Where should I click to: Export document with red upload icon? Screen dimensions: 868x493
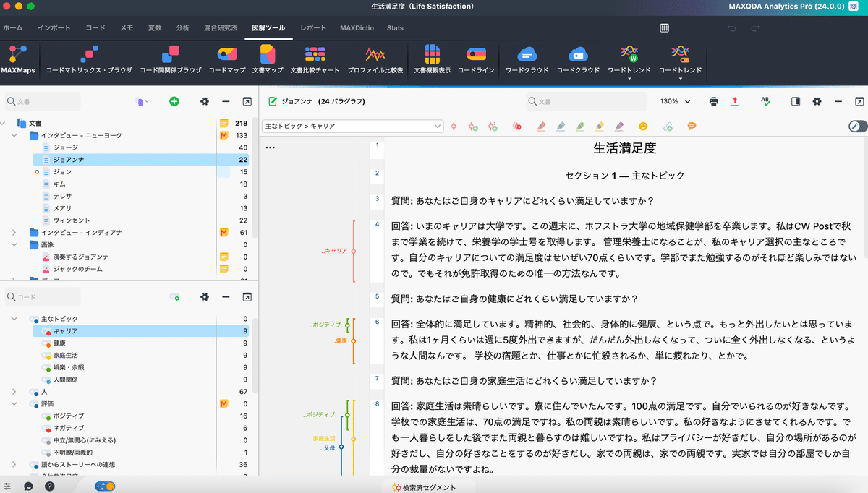click(x=736, y=102)
